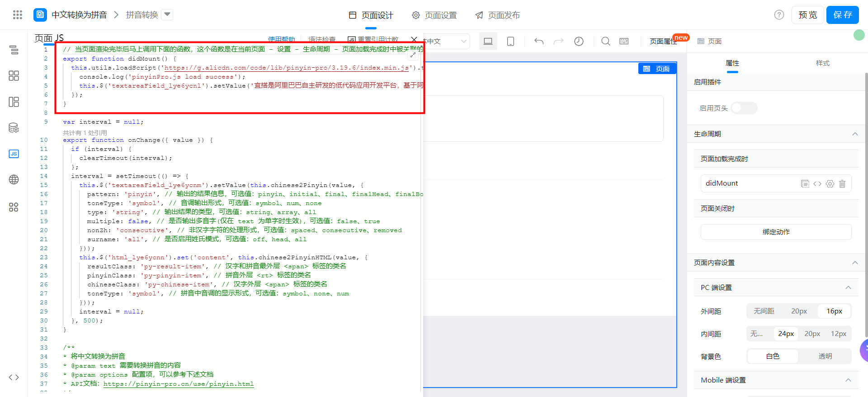Open 使用帮助 link in JS panel

(x=281, y=39)
